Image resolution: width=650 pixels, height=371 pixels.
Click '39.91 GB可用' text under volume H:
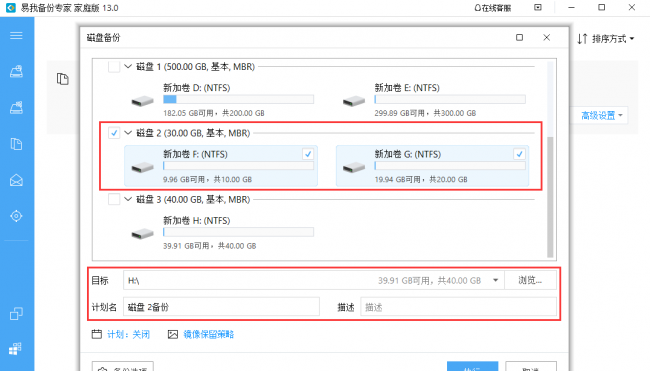pyautogui.click(x=186, y=246)
